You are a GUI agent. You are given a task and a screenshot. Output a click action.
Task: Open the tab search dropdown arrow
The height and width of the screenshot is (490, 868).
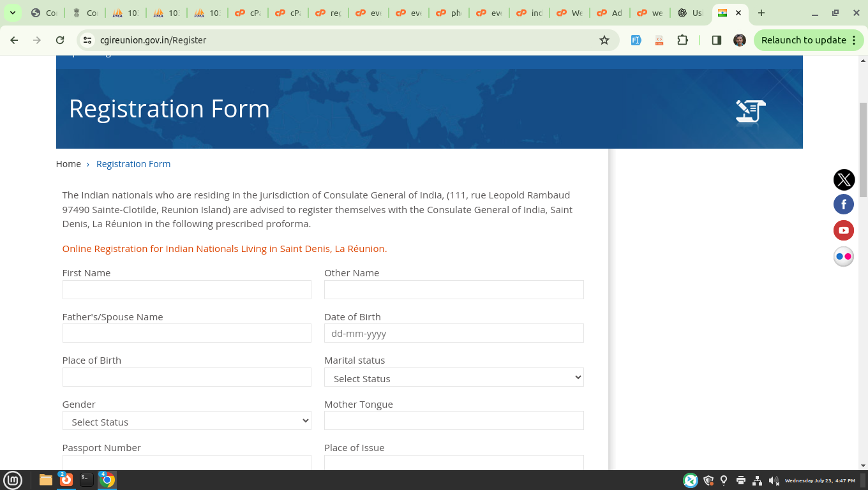pyautogui.click(x=12, y=13)
